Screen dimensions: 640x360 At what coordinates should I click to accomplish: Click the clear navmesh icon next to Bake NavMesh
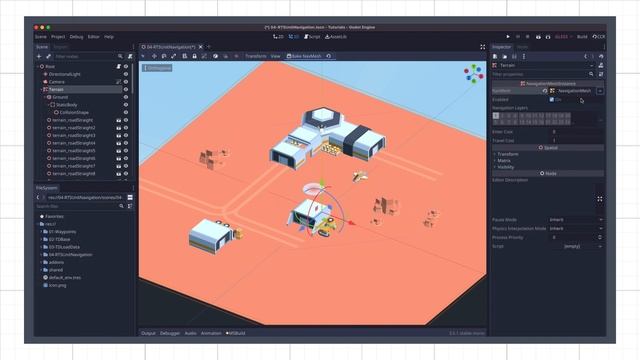329,56
